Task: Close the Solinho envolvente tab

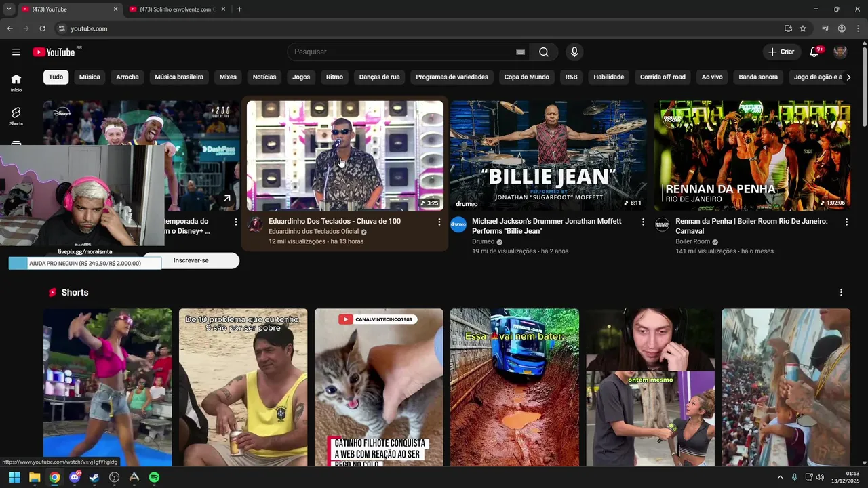Action: click(223, 9)
